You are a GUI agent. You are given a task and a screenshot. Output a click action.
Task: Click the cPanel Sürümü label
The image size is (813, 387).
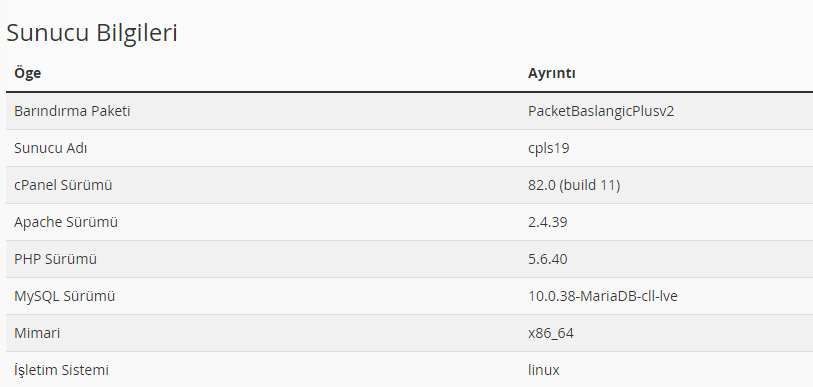pyautogui.click(x=63, y=185)
